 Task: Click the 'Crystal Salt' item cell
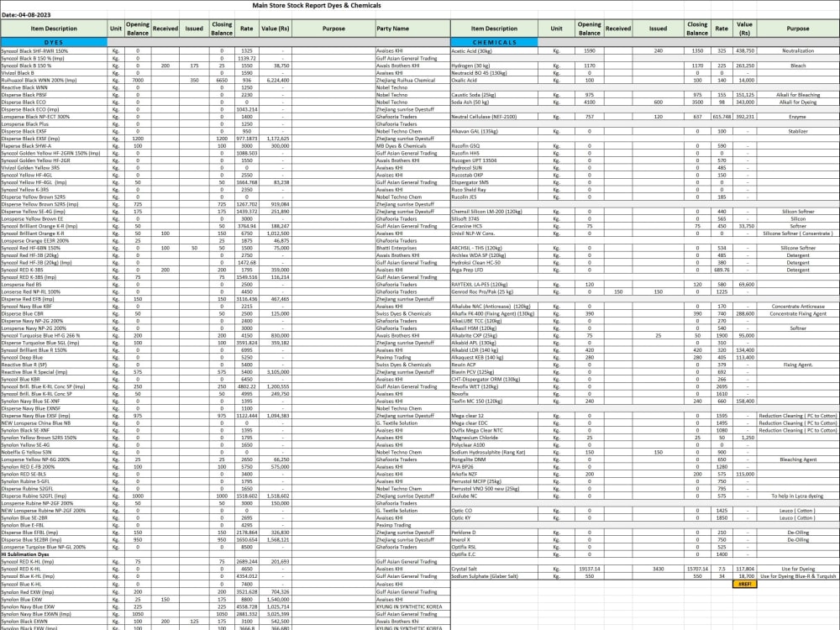tap(495, 569)
